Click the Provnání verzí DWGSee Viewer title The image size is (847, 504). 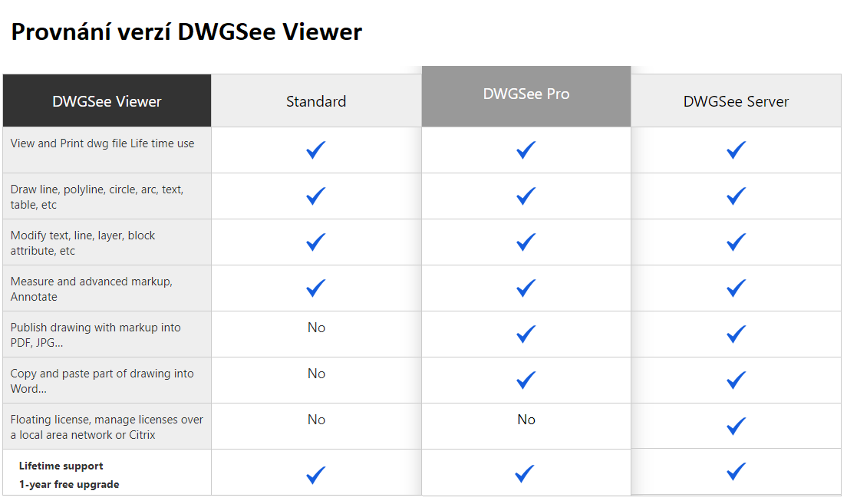pyautogui.click(x=186, y=32)
